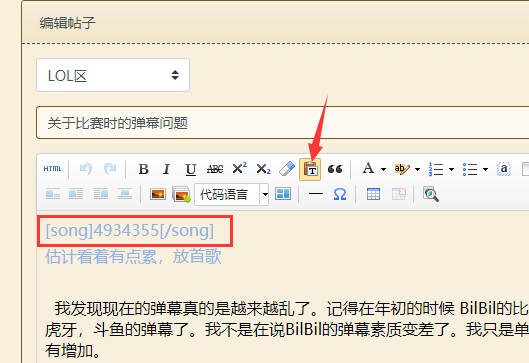Viewport: 529px width, 363px height.
Task: Insert a page template layout
Action: coord(283,194)
